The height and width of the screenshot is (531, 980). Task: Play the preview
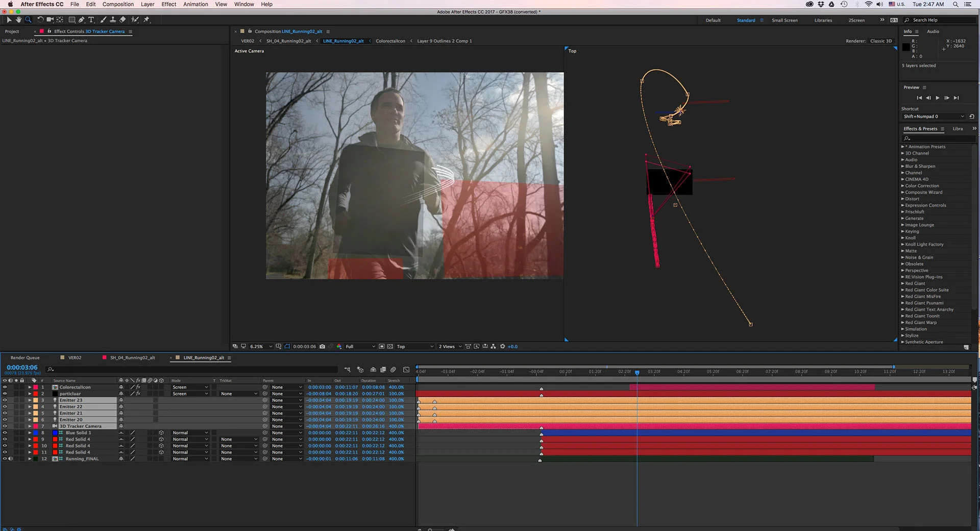pos(938,98)
